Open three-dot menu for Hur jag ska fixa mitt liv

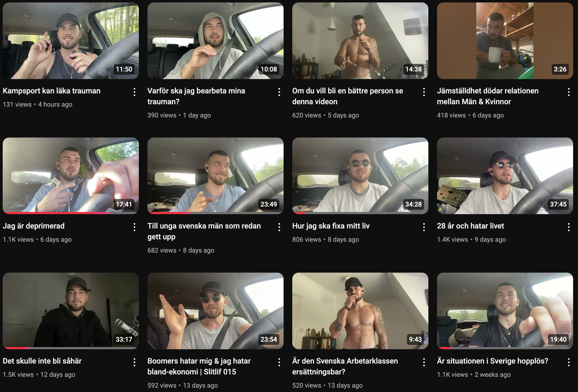tap(424, 227)
